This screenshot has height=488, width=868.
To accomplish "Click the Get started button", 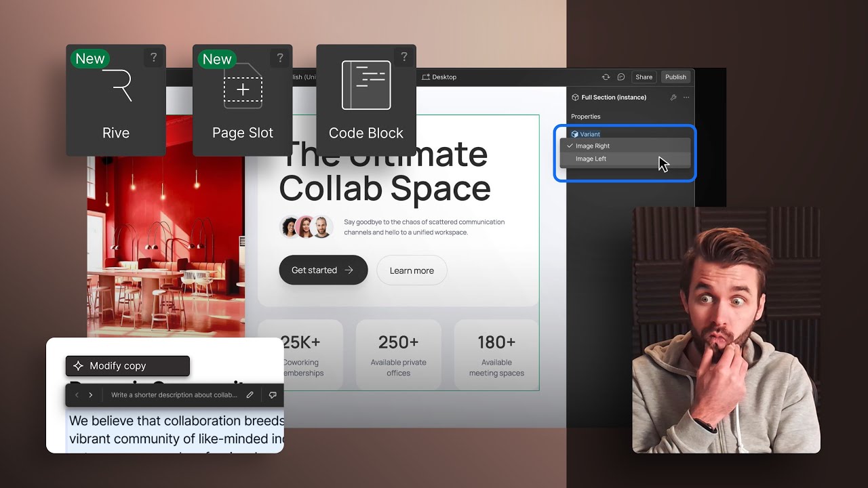I will pos(323,270).
